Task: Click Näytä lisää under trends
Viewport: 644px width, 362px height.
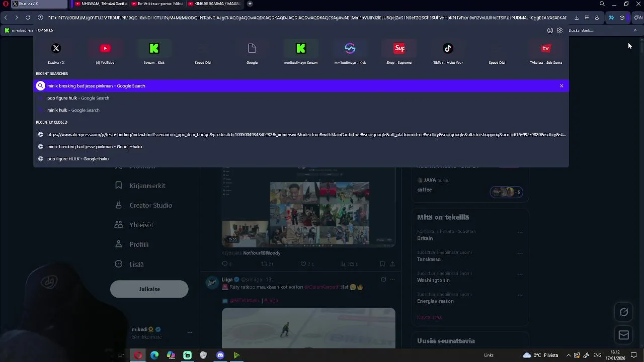Action: 429,317
